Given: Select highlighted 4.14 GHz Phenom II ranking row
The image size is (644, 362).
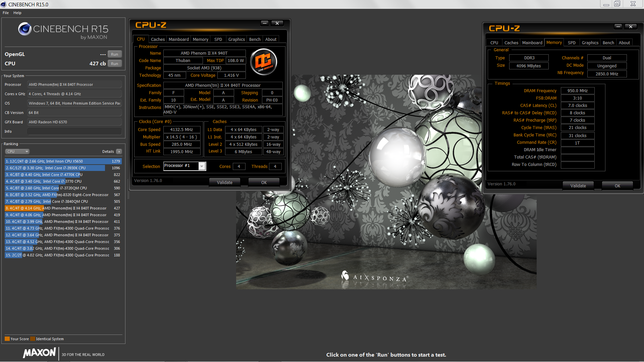Looking at the screenshot, I should [x=63, y=208].
